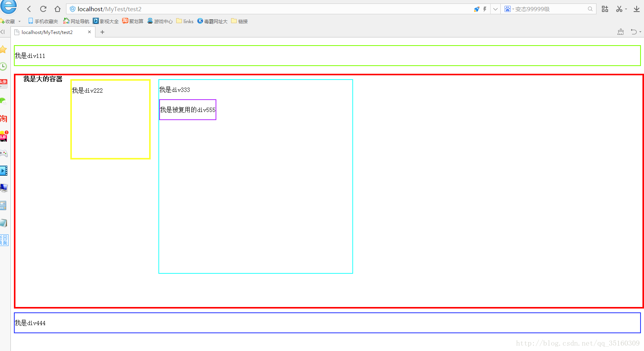Expand the 收藏 dropdown arrow
Screen dimensions: 644x351
click(19, 21)
